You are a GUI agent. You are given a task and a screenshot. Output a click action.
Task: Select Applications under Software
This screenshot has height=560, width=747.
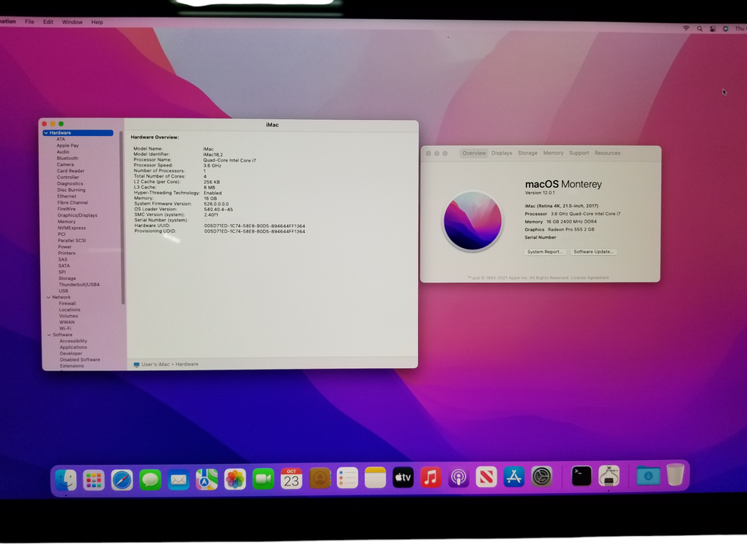click(74, 347)
